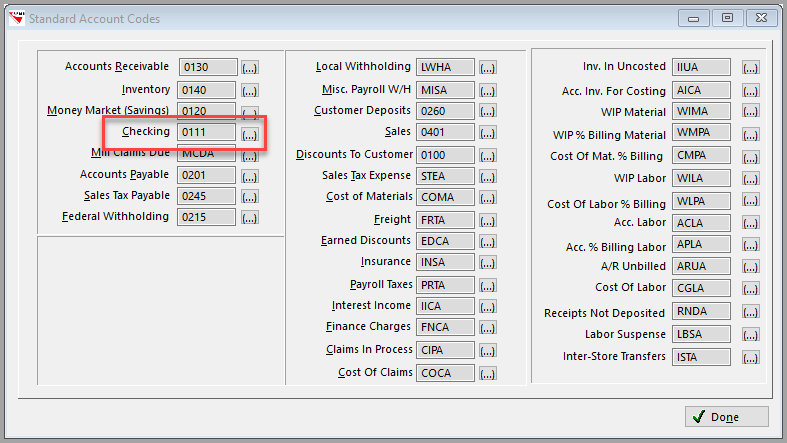Maximize the Standard Account Codes window
The width and height of the screenshot is (787, 443).
[727, 18]
